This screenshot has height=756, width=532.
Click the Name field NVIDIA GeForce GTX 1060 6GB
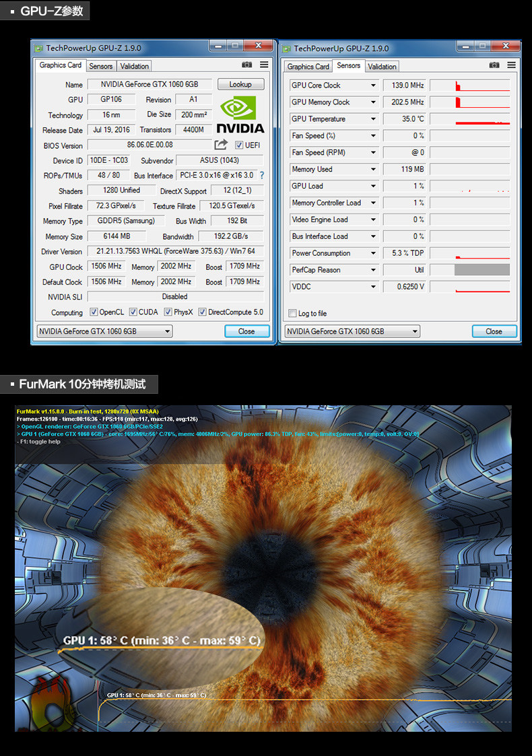pyautogui.click(x=149, y=84)
